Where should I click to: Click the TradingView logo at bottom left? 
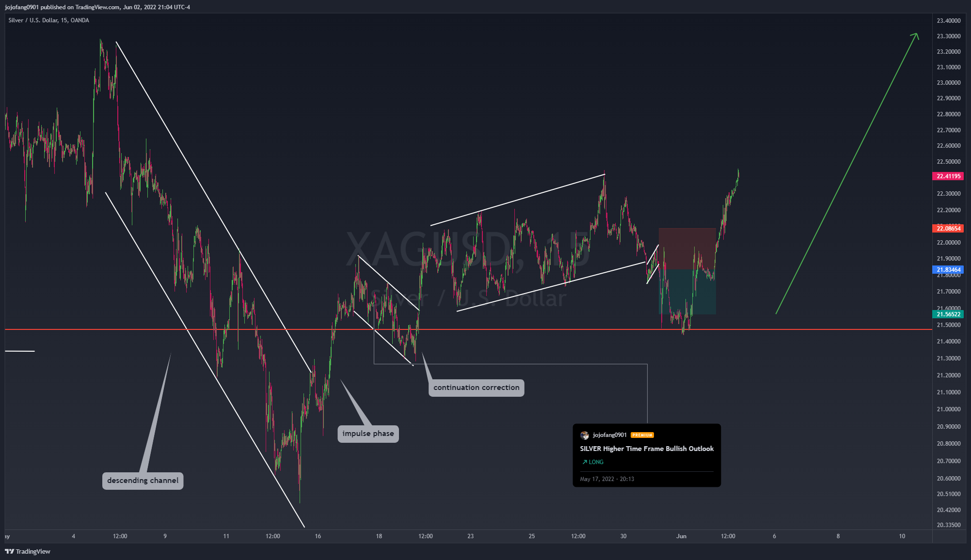coord(28,551)
